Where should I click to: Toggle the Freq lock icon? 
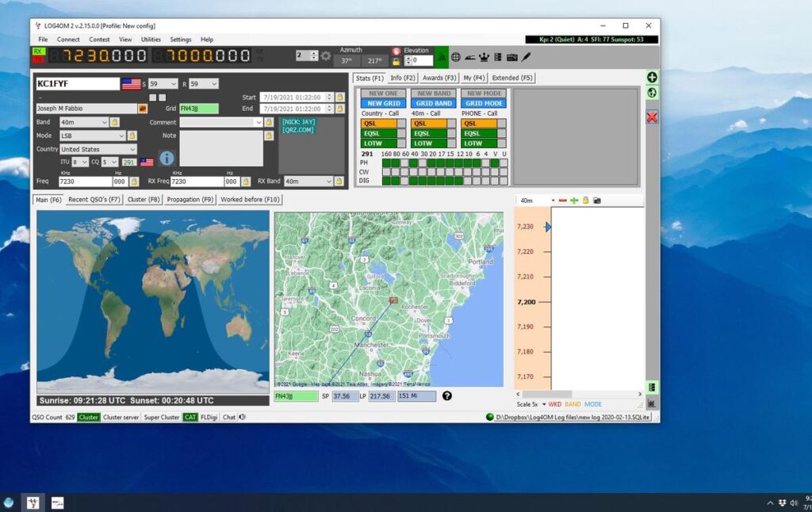[134, 181]
